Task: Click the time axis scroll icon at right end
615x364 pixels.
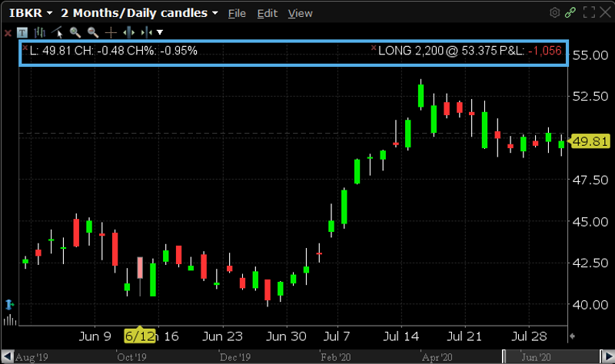Action: [572, 336]
